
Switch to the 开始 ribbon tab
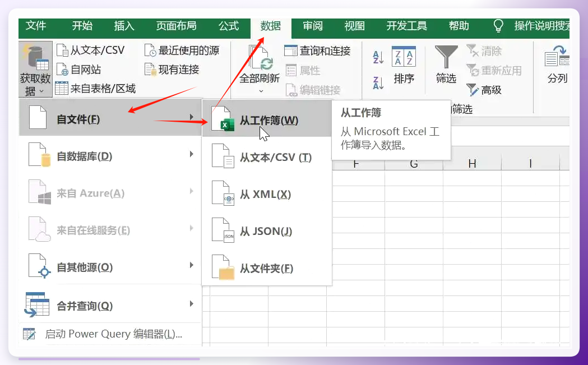82,25
